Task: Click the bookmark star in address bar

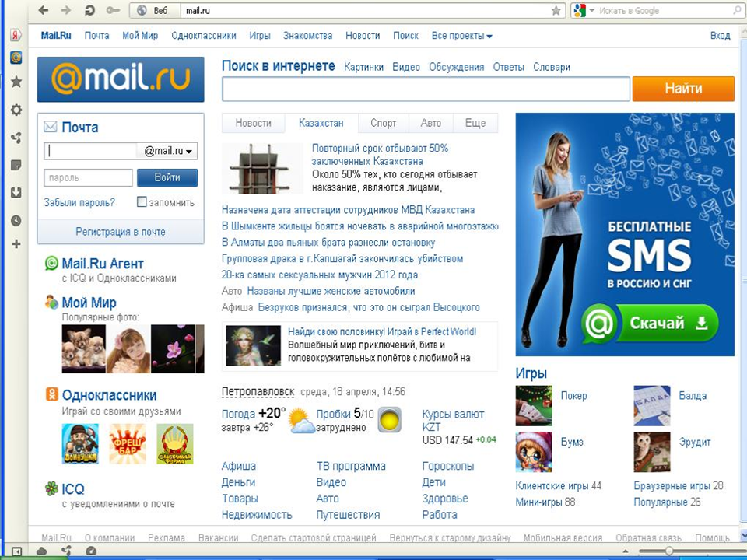Action: 556,10
